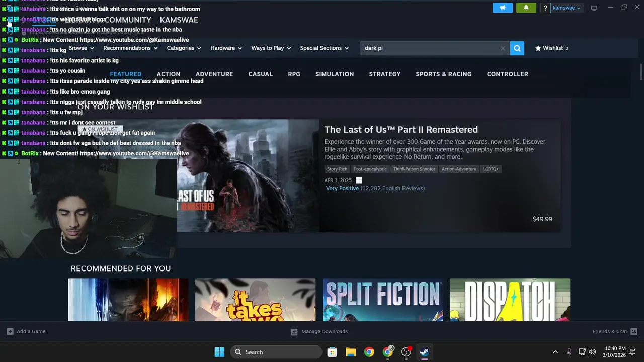The width and height of the screenshot is (644, 362).
Task: Open OBS Studio from the taskbar
Action: click(406, 352)
